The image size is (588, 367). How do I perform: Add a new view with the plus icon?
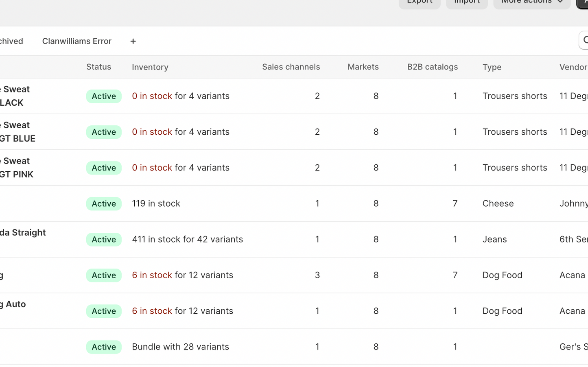click(x=133, y=41)
